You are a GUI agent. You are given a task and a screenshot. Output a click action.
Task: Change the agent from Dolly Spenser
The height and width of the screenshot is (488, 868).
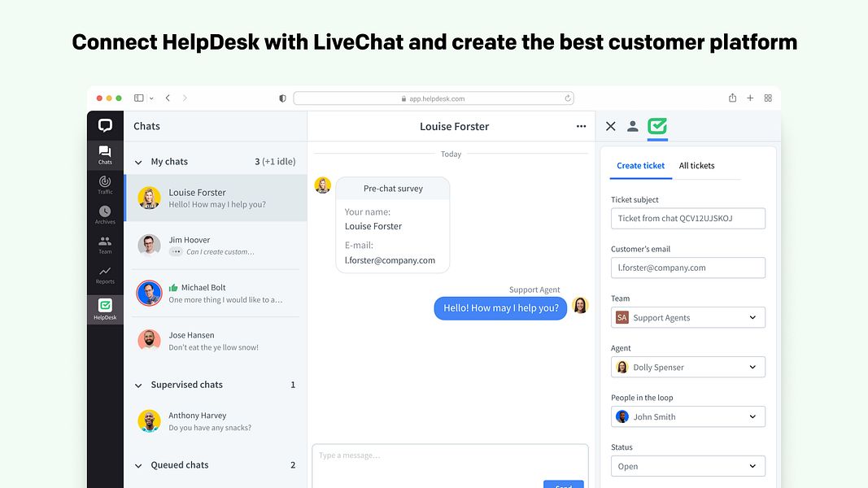click(687, 367)
